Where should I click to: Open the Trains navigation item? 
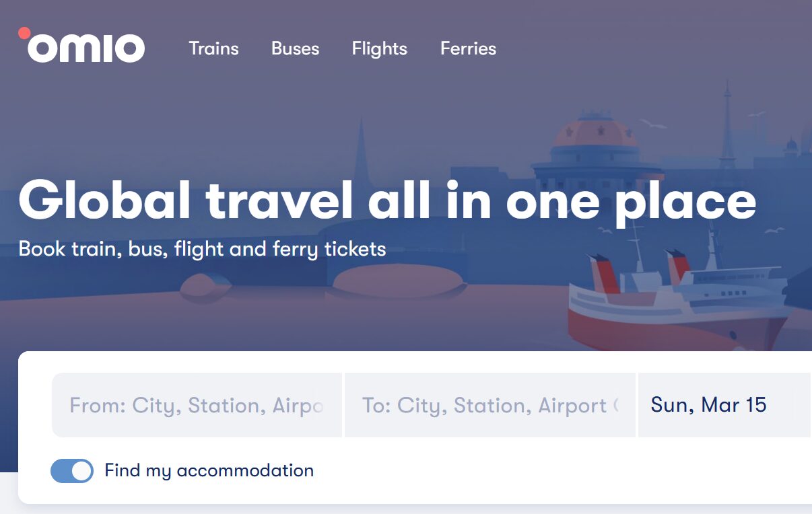pyautogui.click(x=213, y=48)
